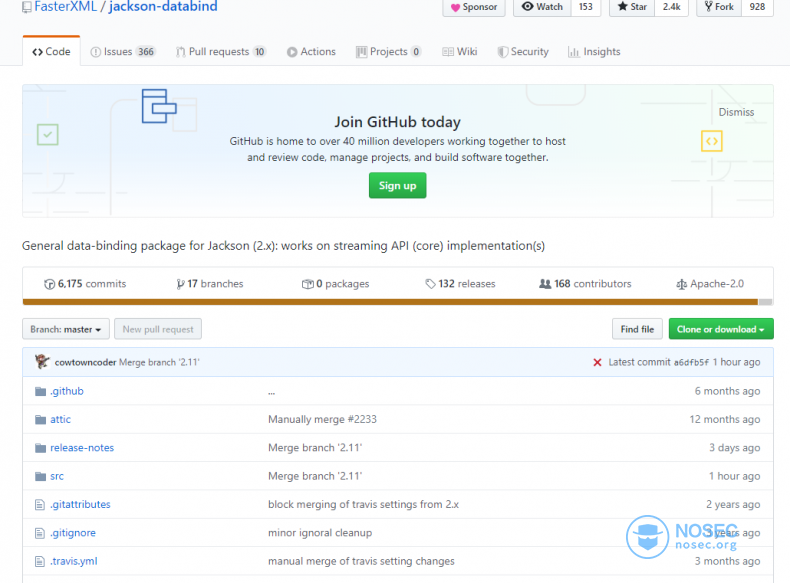The height and width of the screenshot is (583, 790).
Task: Click the file icon beside .gitattributes
Action: (40, 504)
